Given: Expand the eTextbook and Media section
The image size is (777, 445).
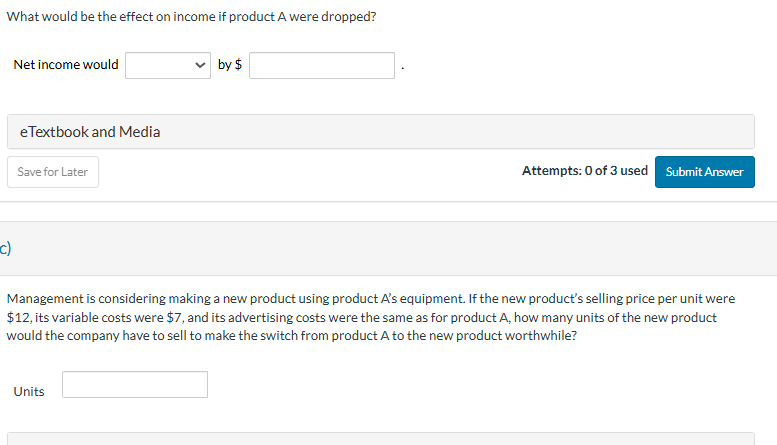Looking at the screenshot, I should tap(380, 131).
